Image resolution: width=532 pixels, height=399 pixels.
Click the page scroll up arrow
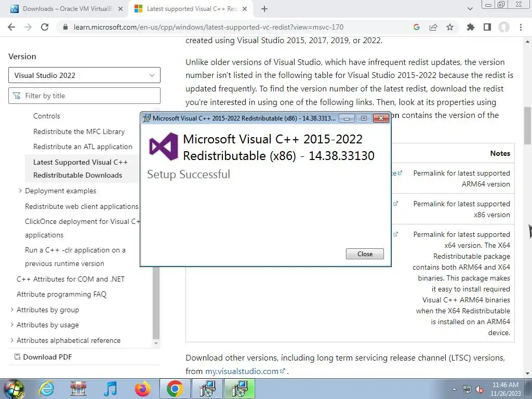528,42
